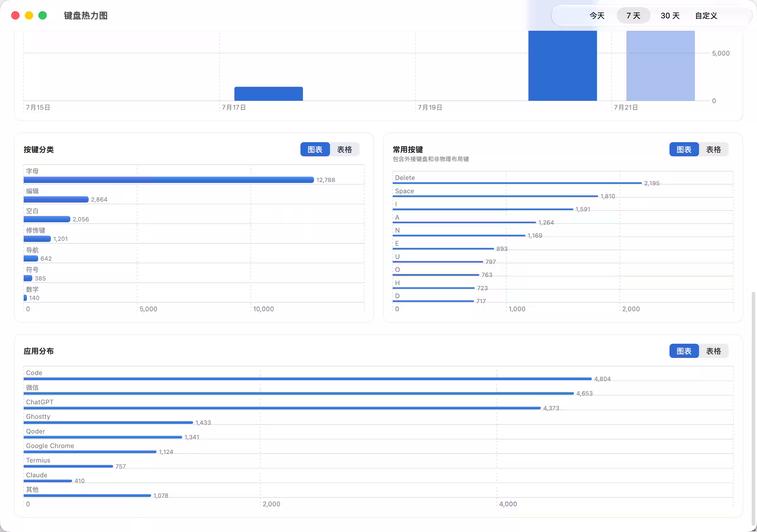Switch 按键分类 panel to 表格 view
Image resolution: width=757 pixels, height=532 pixels.
click(x=344, y=149)
